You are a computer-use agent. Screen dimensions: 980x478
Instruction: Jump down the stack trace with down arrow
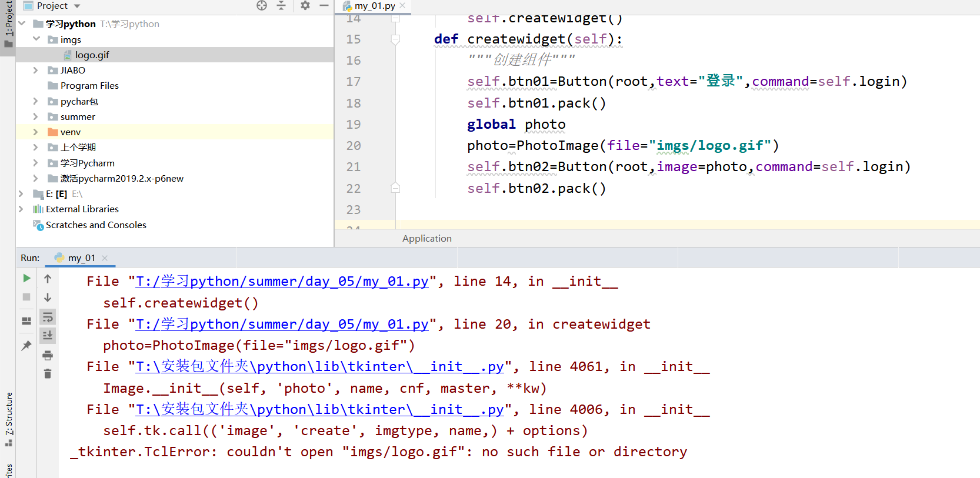pos(48,298)
